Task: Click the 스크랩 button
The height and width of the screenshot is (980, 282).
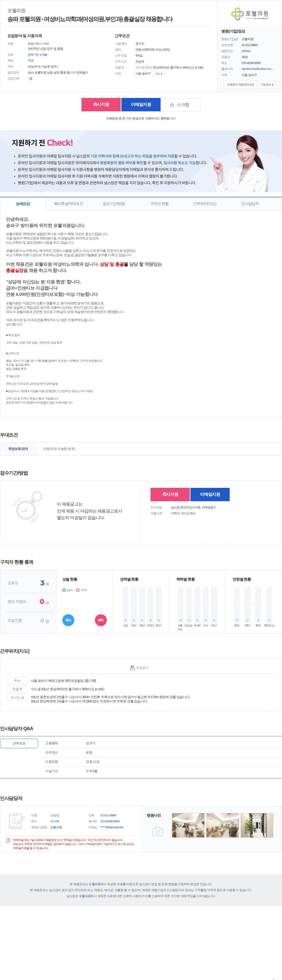Action: tap(181, 105)
